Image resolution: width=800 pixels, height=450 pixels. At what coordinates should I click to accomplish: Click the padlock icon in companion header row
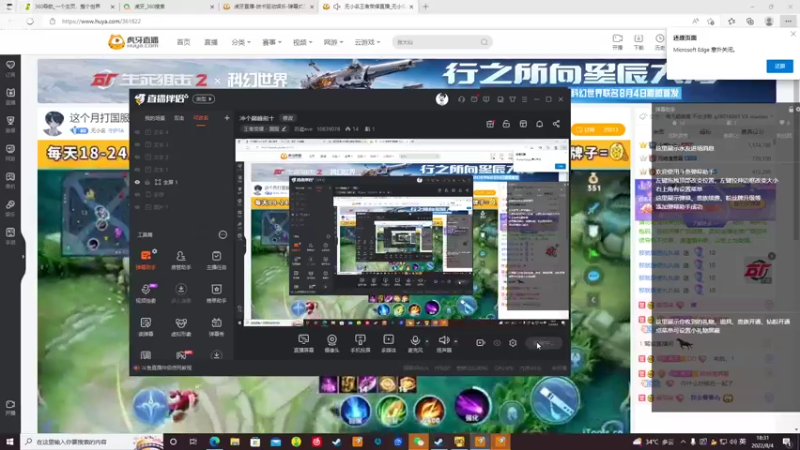pyautogui.click(x=506, y=124)
